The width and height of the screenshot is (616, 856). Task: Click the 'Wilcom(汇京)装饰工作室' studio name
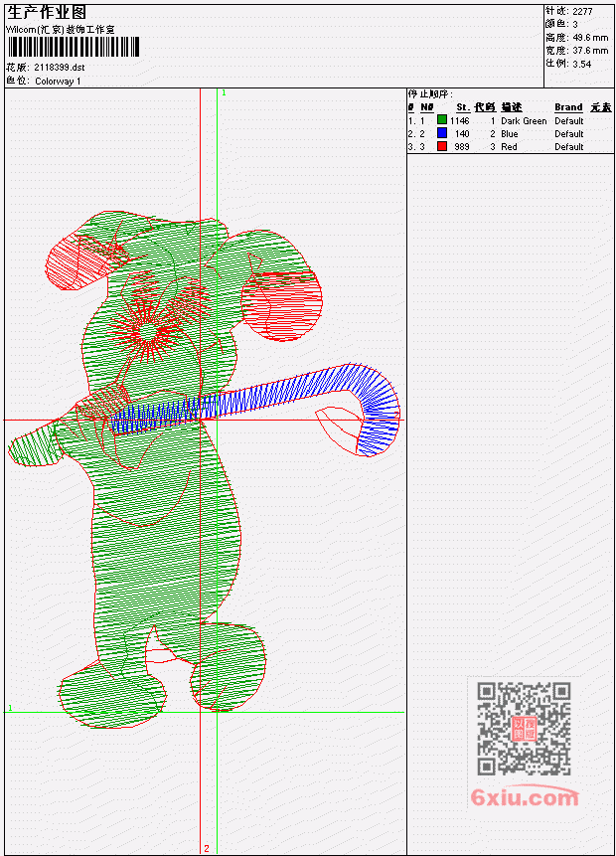60,30
